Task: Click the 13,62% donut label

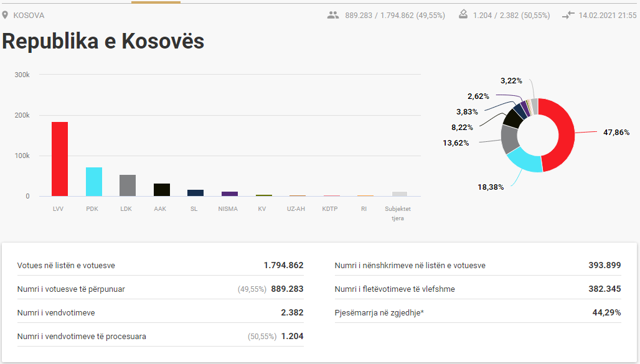Action: [456, 143]
